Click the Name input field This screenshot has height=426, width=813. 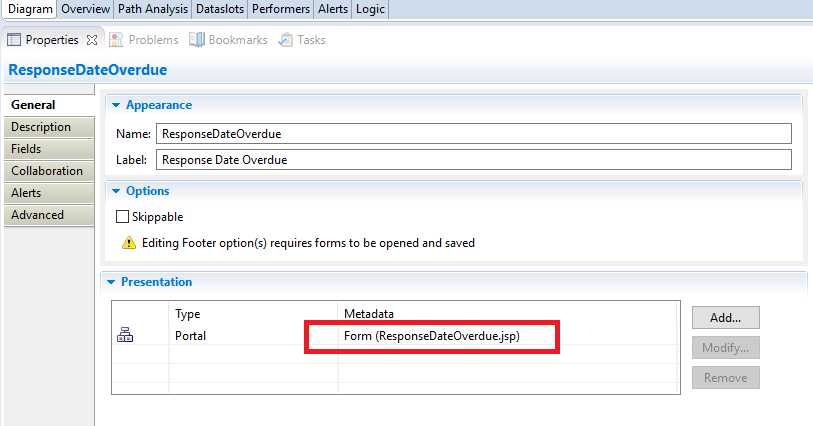click(x=474, y=134)
